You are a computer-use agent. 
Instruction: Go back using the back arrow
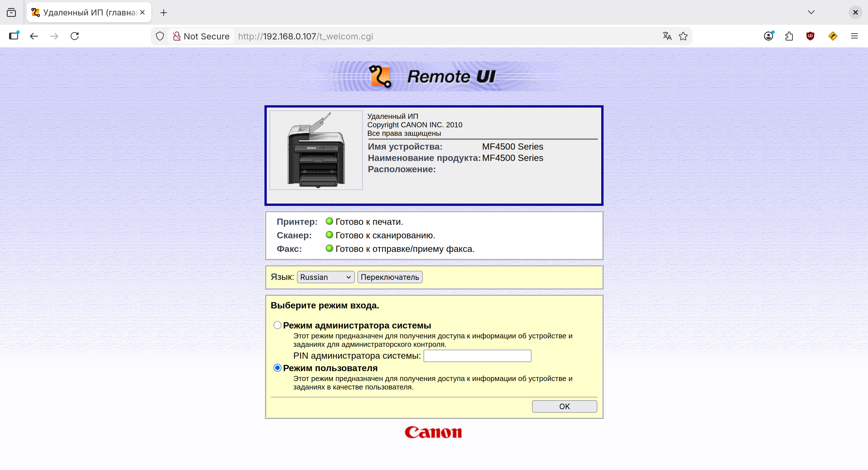34,36
